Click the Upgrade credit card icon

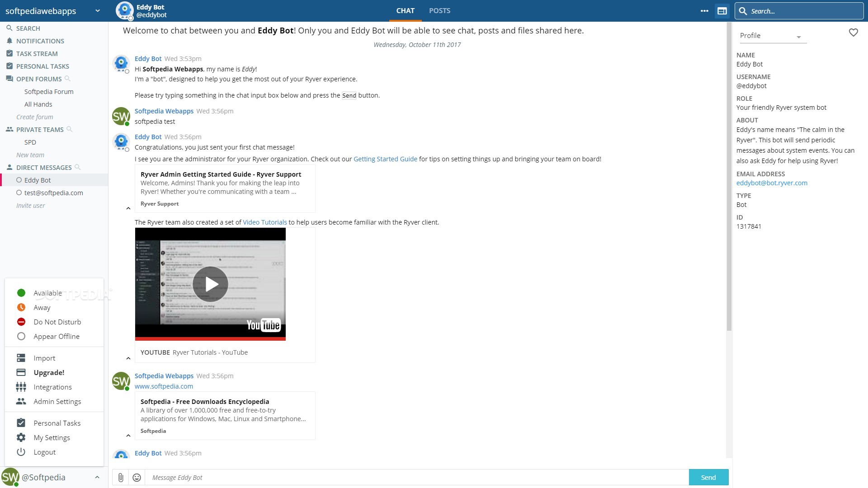click(x=21, y=372)
